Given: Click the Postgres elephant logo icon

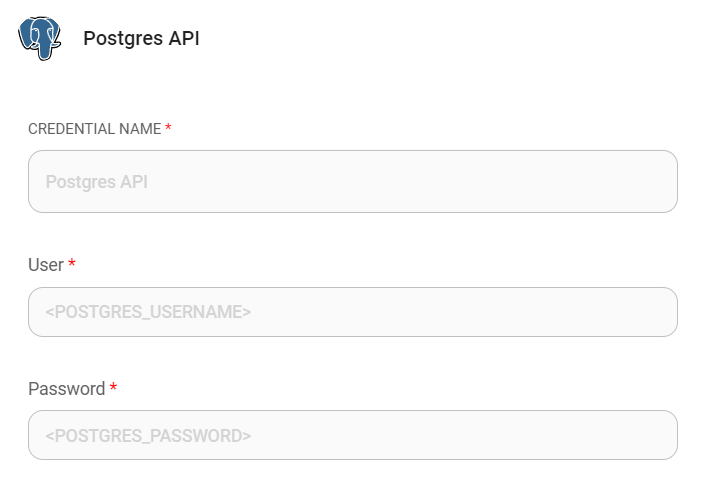Looking at the screenshot, I should [x=40, y=38].
